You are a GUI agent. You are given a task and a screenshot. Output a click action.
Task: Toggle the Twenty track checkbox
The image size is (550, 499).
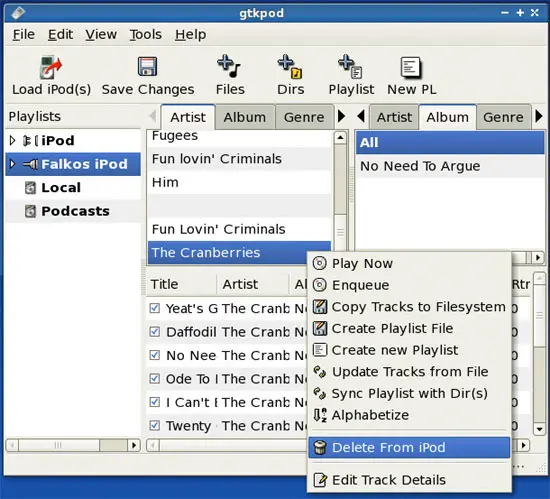click(155, 425)
